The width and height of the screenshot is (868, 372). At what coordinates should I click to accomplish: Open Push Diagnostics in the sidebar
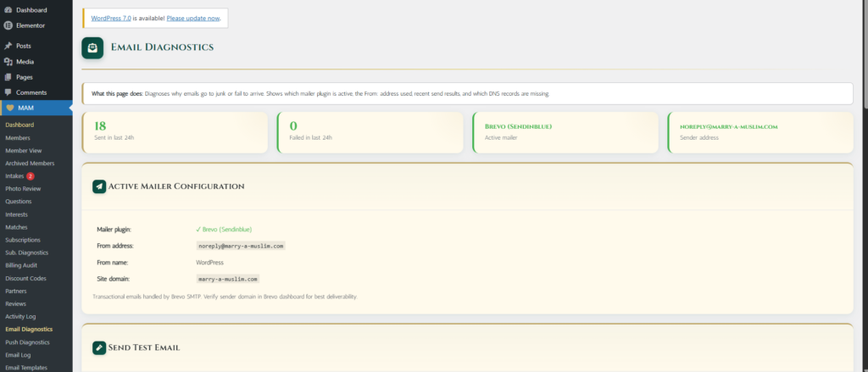coord(27,342)
